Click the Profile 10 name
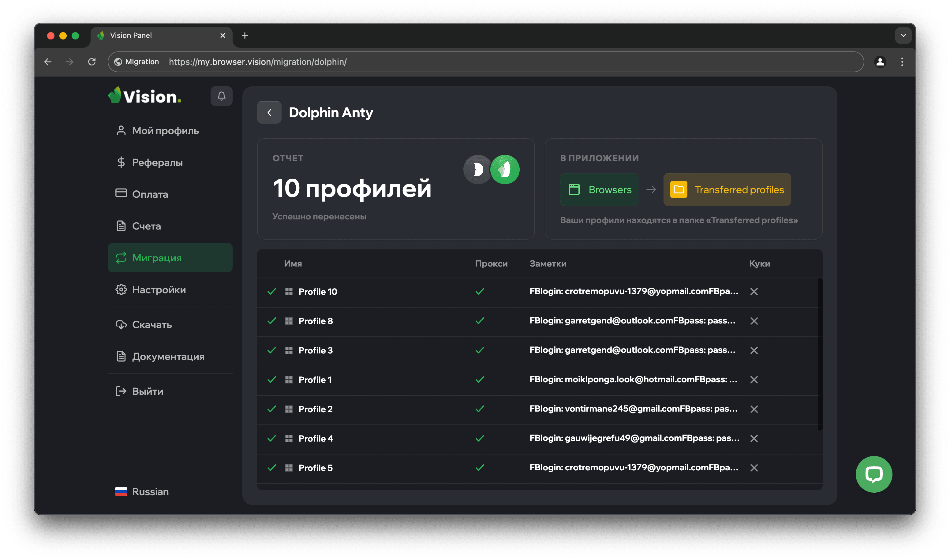950x560 pixels. click(317, 291)
